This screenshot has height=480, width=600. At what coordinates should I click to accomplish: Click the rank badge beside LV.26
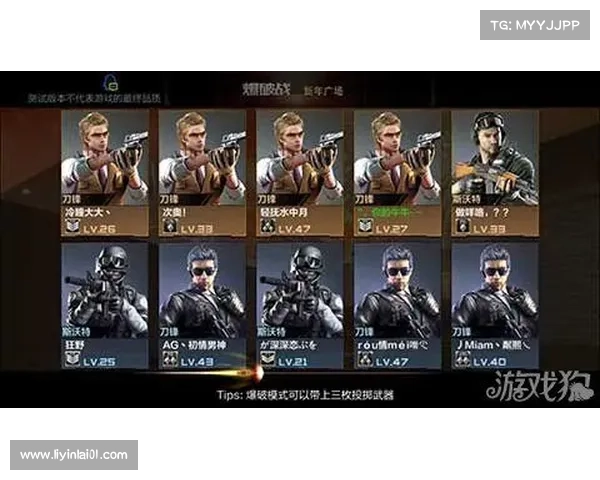72,227
